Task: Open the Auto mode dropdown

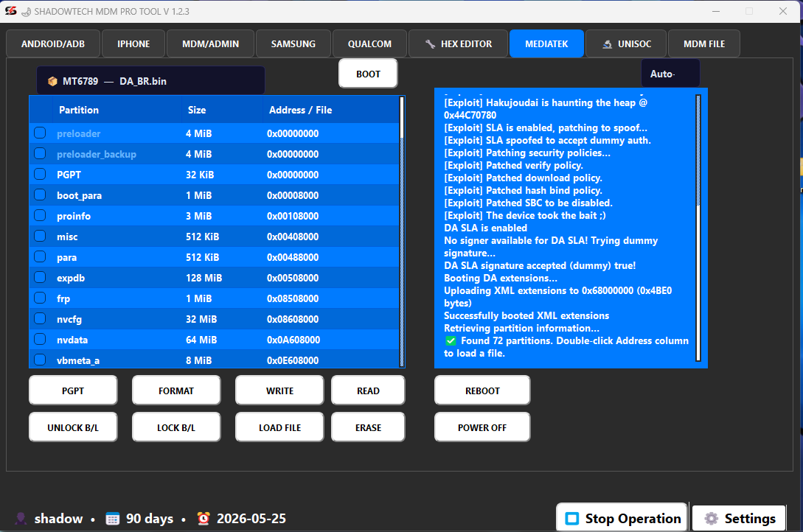Action: [x=670, y=74]
